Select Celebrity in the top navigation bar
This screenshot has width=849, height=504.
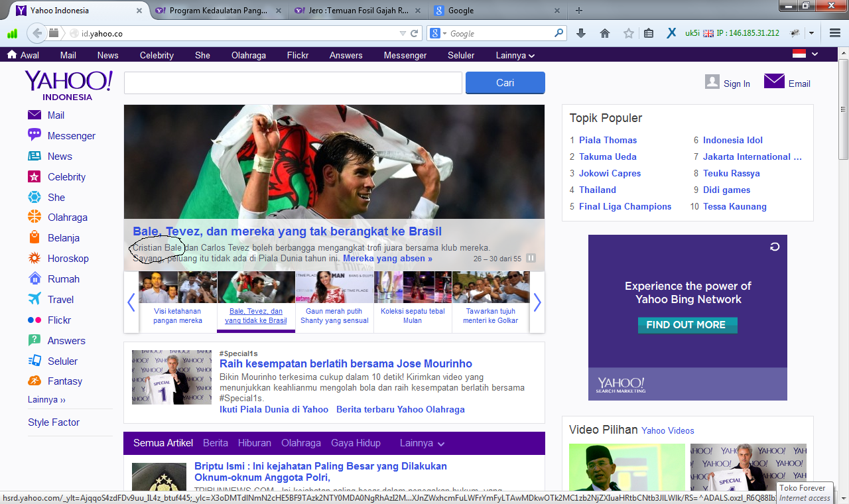[157, 56]
